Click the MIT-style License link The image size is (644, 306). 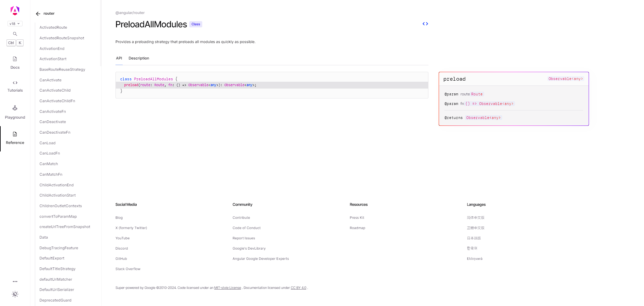[x=228, y=288]
